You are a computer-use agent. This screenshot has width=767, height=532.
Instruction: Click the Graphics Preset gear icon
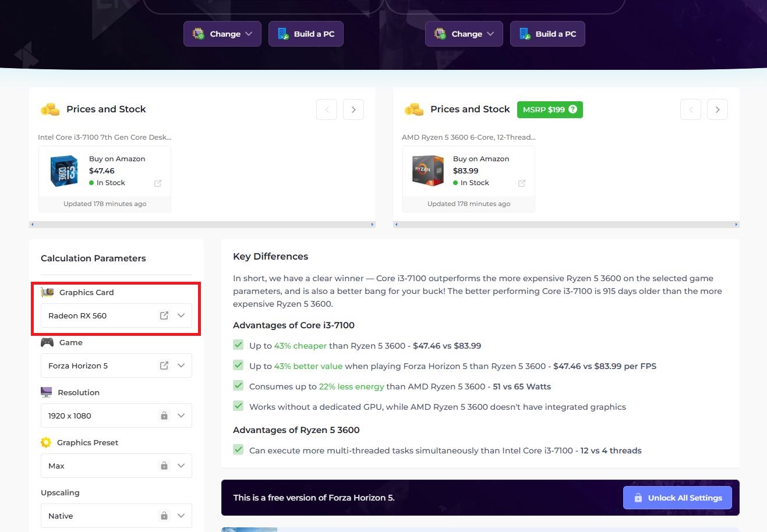coord(46,442)
